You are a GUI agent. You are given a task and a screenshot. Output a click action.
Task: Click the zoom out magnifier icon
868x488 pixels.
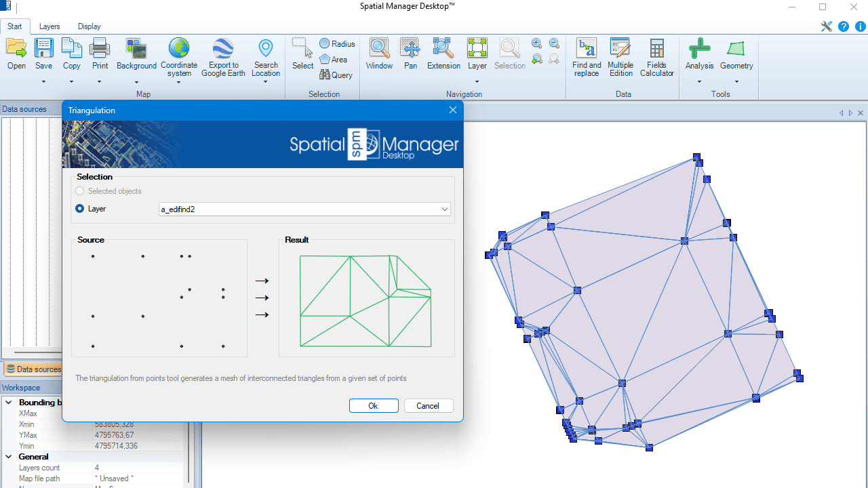point(554,43)
